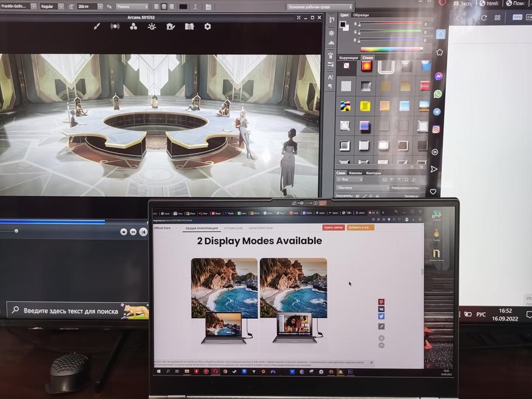Select center text alignment in Photoshop options bar
The height and width of the screenshot is (399, 532).
[x=164, y=7]
